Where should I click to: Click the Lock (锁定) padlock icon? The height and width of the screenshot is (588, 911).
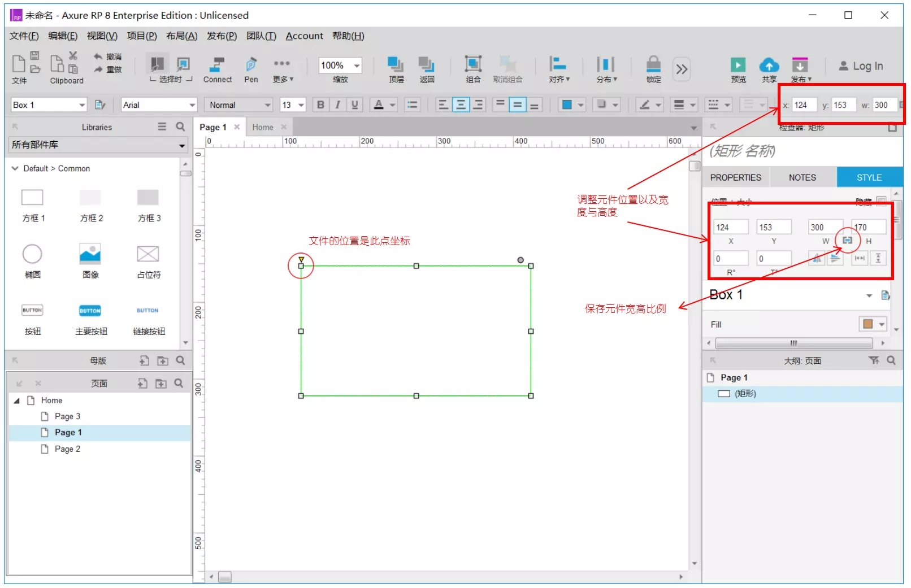point(653,65)
